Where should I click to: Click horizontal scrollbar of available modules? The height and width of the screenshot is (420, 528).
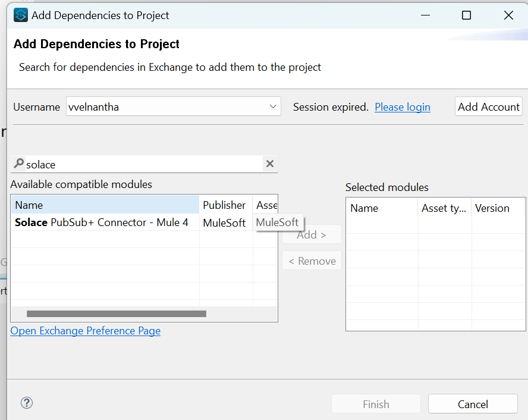(x=117, y=314)
